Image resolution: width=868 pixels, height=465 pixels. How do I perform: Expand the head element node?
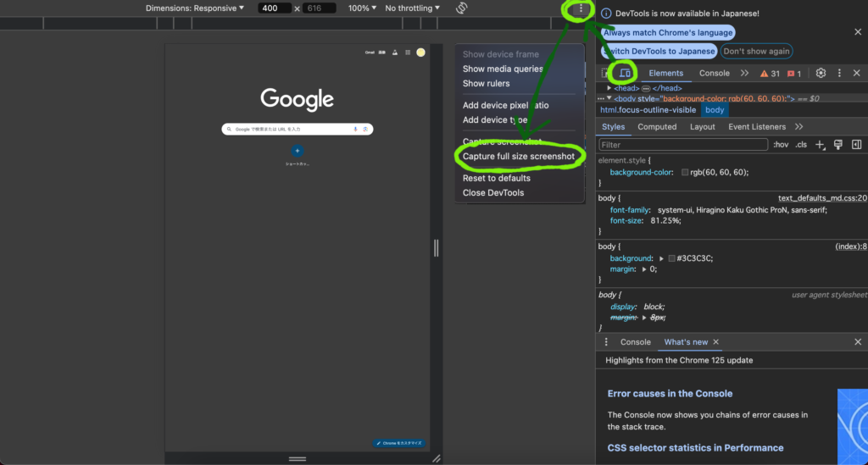coord(609,88)
